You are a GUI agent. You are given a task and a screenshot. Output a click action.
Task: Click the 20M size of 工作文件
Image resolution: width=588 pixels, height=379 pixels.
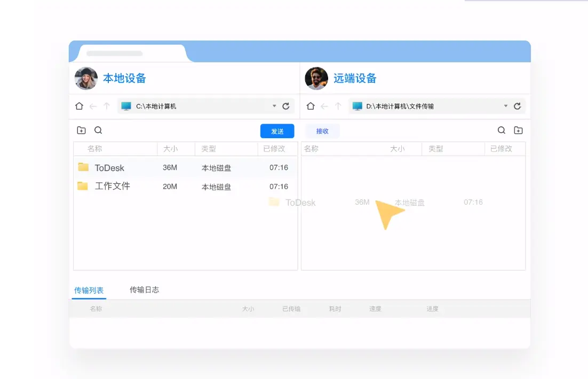click(170, 187)
